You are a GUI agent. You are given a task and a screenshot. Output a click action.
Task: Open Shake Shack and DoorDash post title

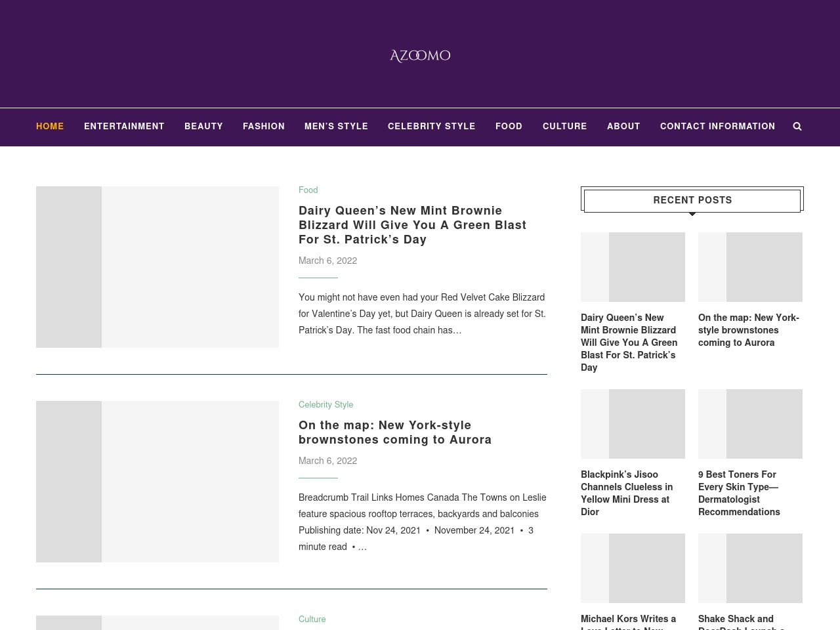pyautogui.click(x=742, y=622)
